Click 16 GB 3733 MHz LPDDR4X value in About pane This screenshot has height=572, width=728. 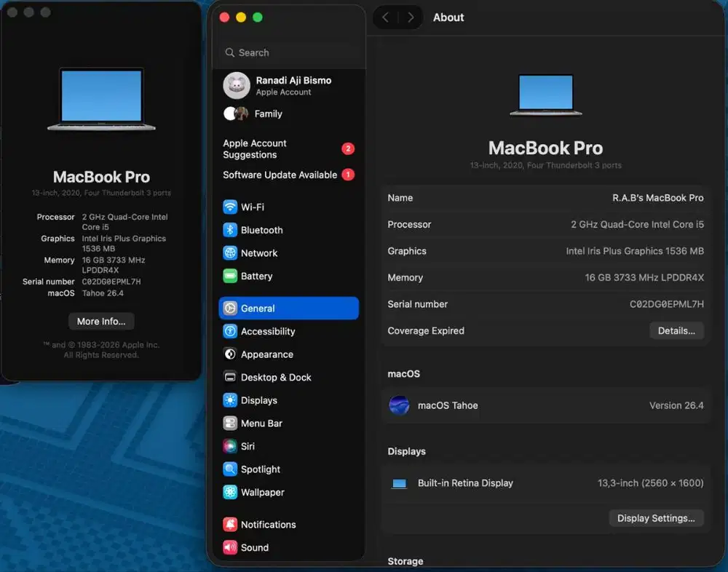click(644, 278)
